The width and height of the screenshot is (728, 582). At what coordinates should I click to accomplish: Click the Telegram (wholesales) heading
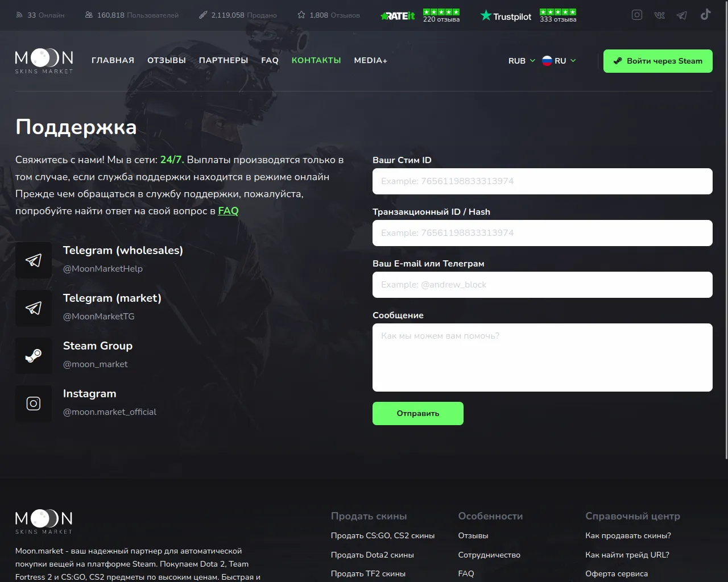pos(123,251)
